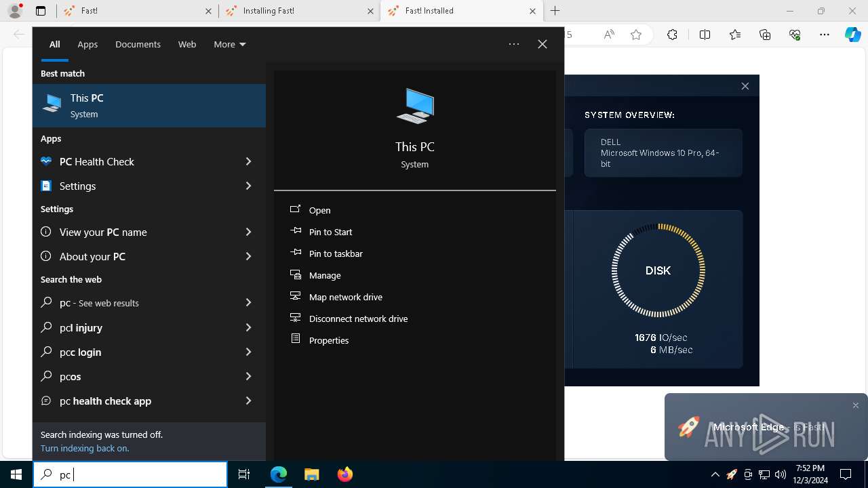
Task: Click the taskbar clock showing 7:52 PM
Action: pos(810,474)
